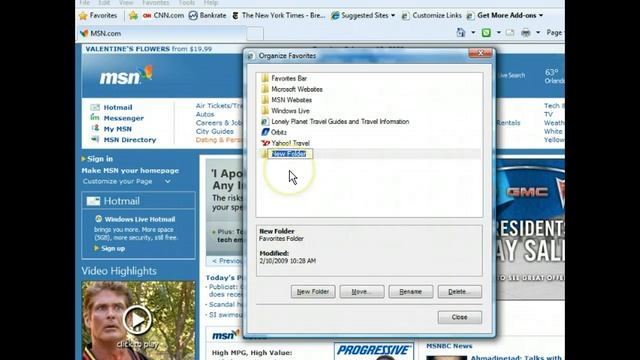640x360 pixels.
Task: Open the My MSN link
Action: (x=118, y=129)
